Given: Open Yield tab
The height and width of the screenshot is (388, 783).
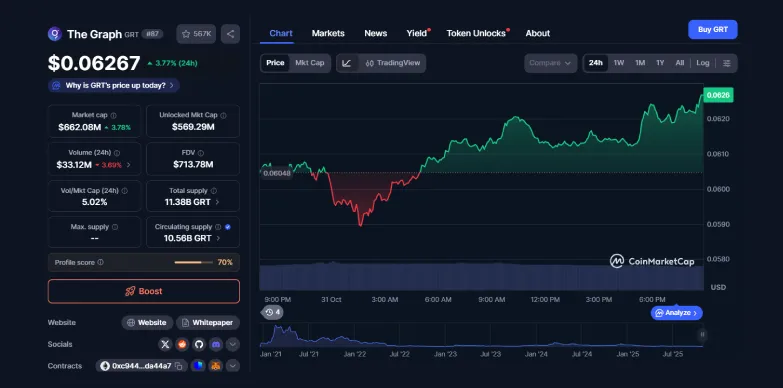Looking at the screenshot, I should [x=417, y=33].
